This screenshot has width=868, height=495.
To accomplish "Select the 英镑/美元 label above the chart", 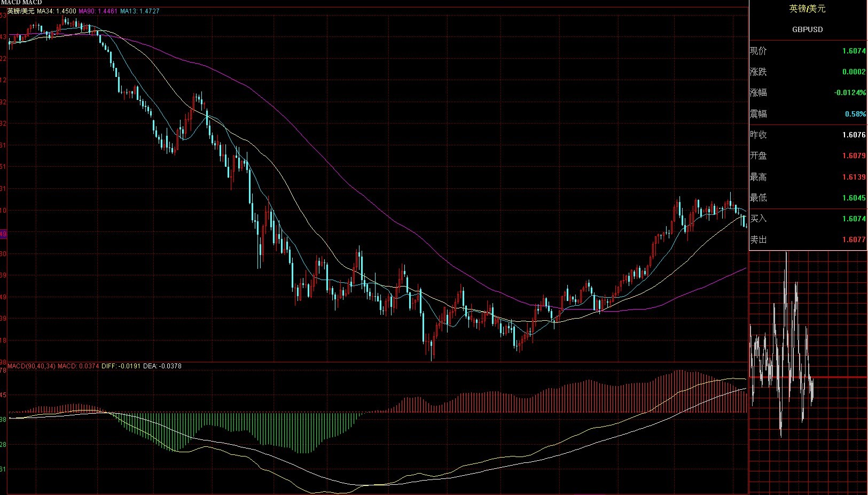I will coord(21,11).
